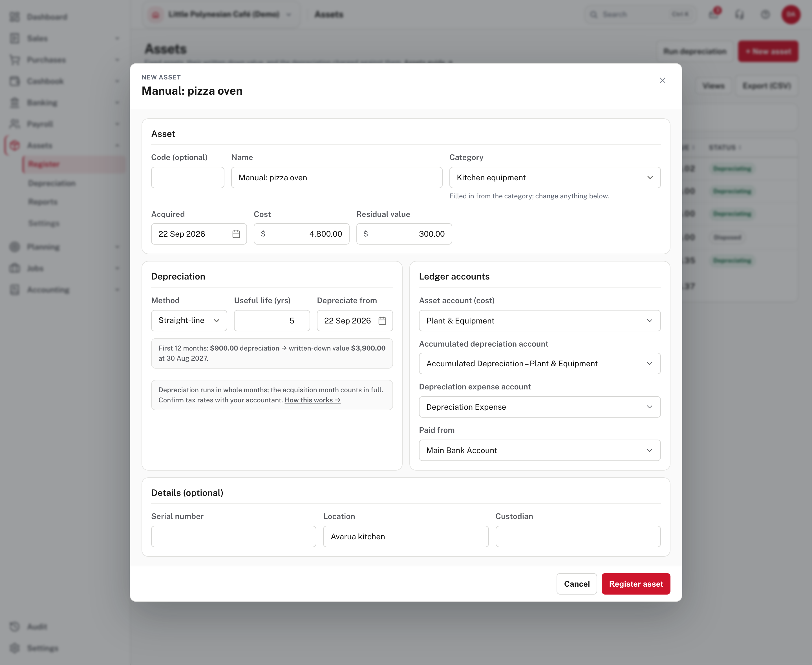This screenshot has height=665, width=812.
Task: Click the asset Name field
Action: [336, 177]
